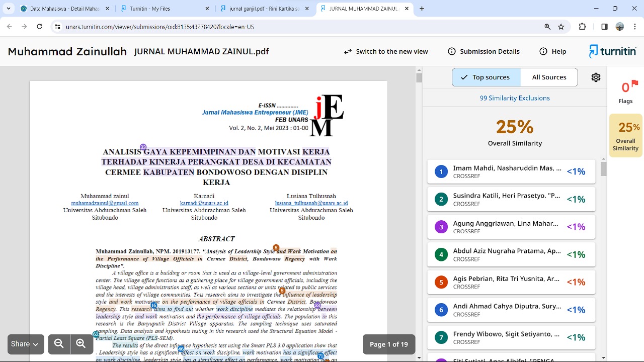This screenshot has height=362, width=644.
Task: Click email link muhamadzainul@gmail.com
Action: click(105, 203)
